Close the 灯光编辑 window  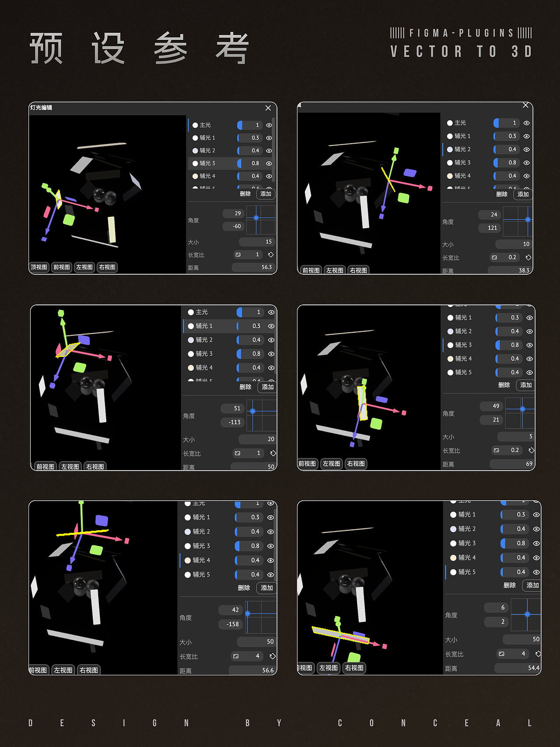coord(268,108)
